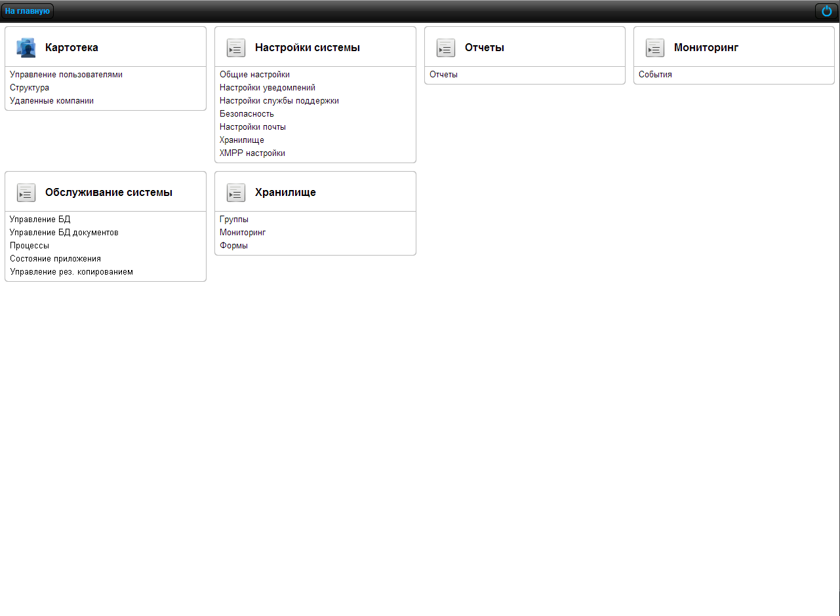The height and width of the screenshot is (616, 840).
Task: Click the Картотека users icon
Action: [x=26, y=48]
